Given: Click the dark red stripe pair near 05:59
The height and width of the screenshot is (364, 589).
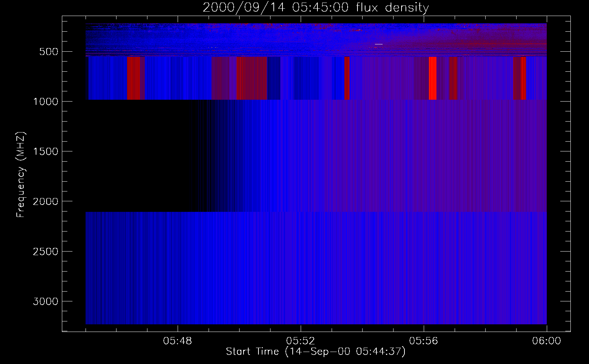Looking at the screenshot, I should (x=519, y=78).
